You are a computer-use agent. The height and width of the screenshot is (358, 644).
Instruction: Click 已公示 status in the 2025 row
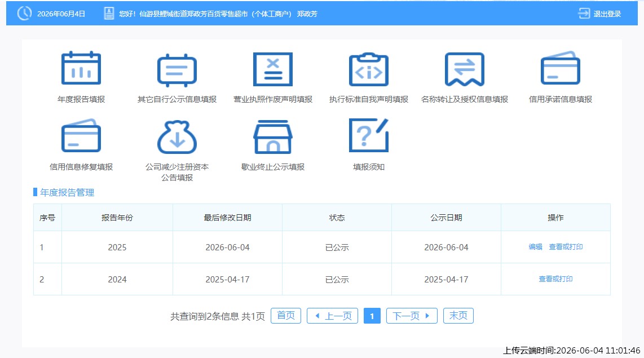[337, 247]
